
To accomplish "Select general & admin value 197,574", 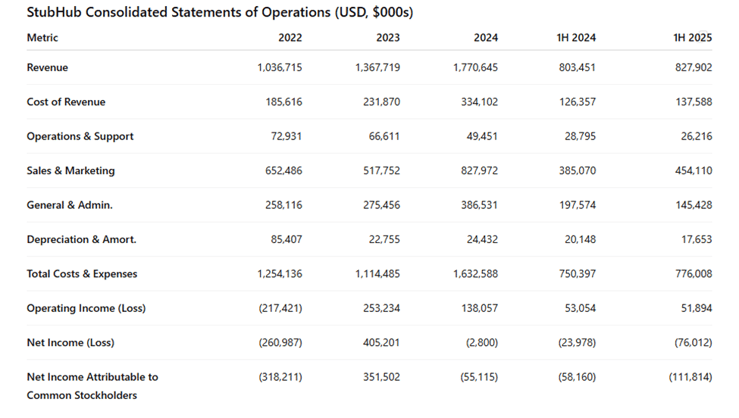I will click(577, 205).
